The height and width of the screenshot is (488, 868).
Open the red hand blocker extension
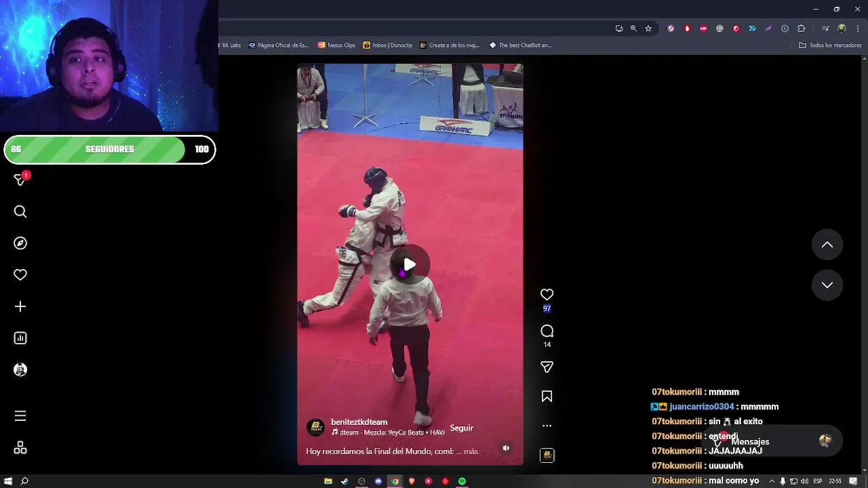[687, 28]
